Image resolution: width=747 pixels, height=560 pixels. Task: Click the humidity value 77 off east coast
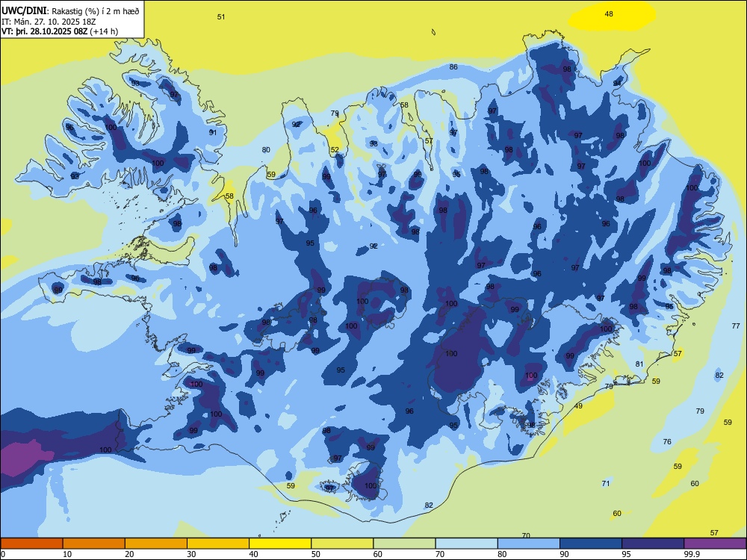tap(736, 326)
